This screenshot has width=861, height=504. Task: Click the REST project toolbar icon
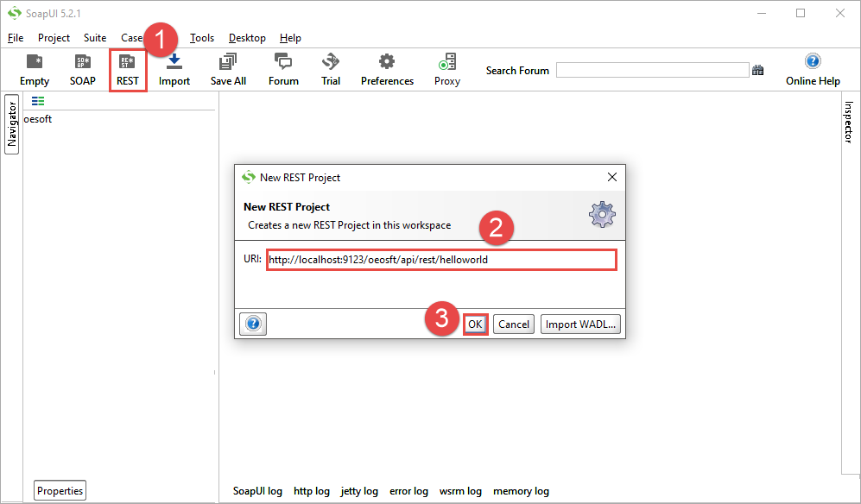(128, 70)
